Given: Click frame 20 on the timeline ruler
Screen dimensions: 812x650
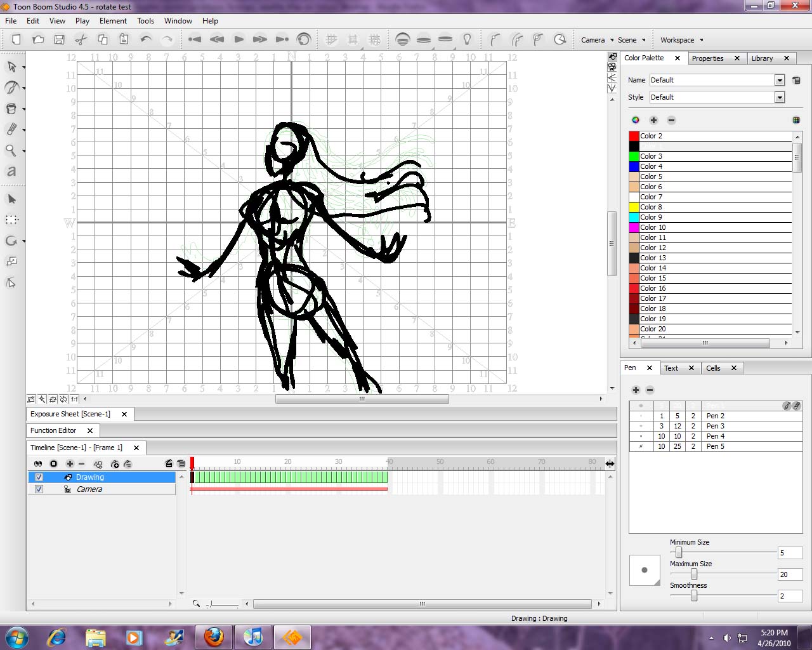Looking at the screenshot, I should pyautogui.click(x=288, y=462).
